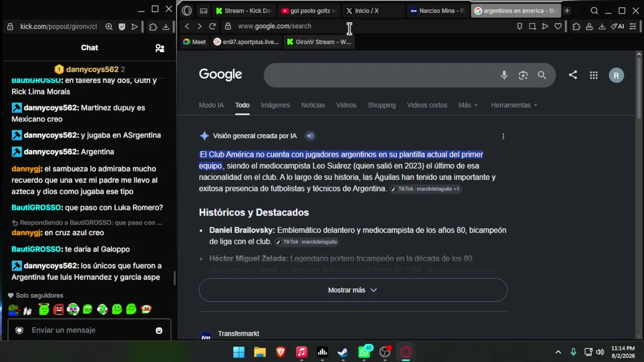Zoom icon in Kick address bar
644x362 pixels.
(x=109, y=27)
